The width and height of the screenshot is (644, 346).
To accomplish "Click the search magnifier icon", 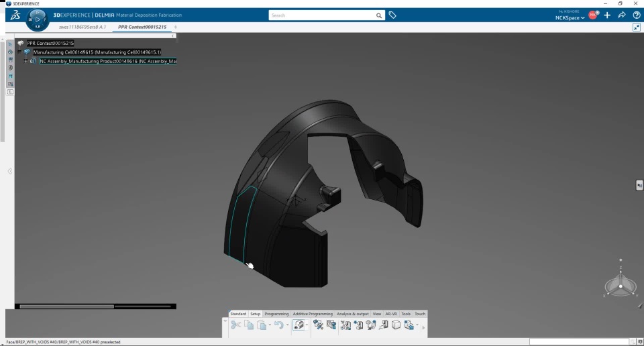I will click(378, 15).
